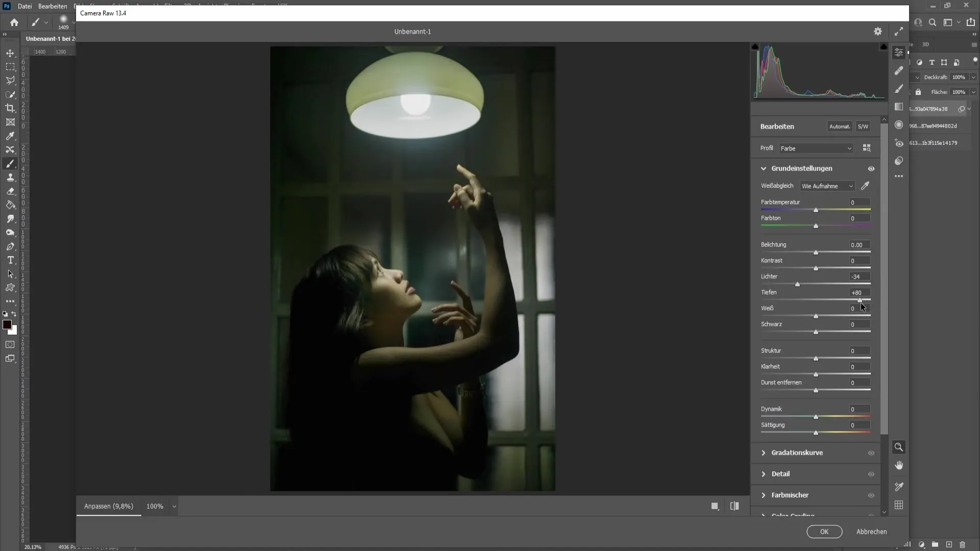Image resolution: width=980 pixels, height=551 pixels.
Task: Select the Zoom magnifier tool in Camera Raw
Action: point(899,447)
